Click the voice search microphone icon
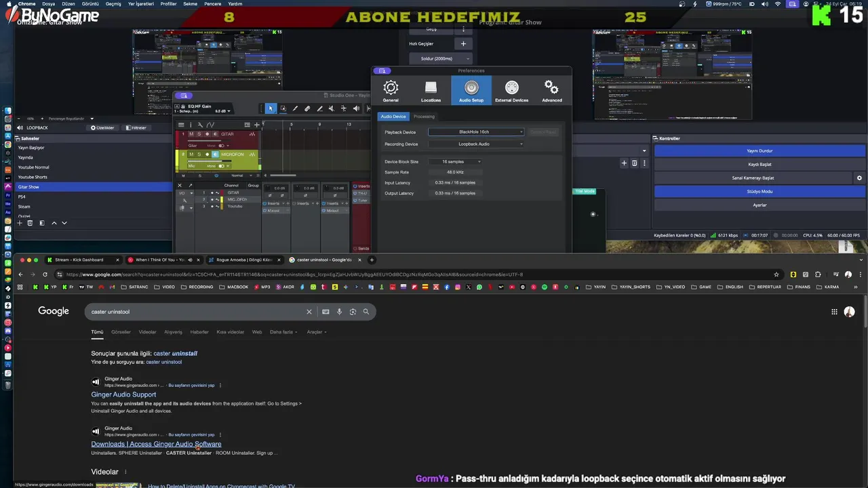Screen dimensions: 868x488 [x=339, y=312]
